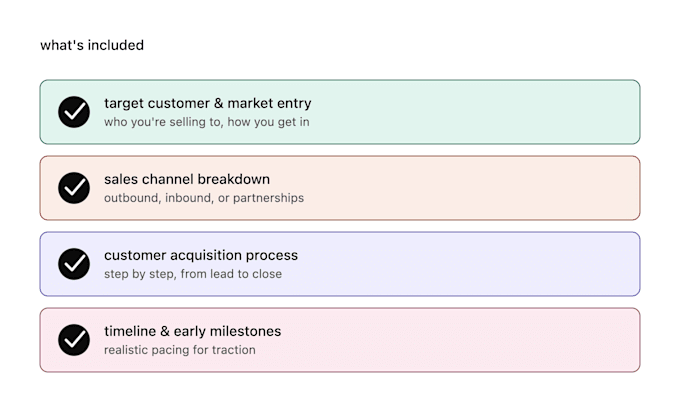Viewport: 680px width, 400px height.
Task: Click the 'timeline & early milestones' heading
Action: (193, 331)
